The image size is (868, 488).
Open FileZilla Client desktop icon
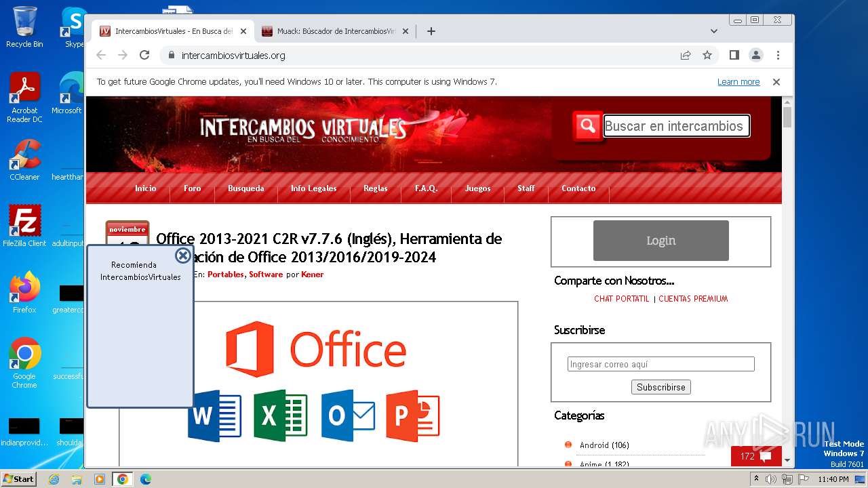point(24,226)
